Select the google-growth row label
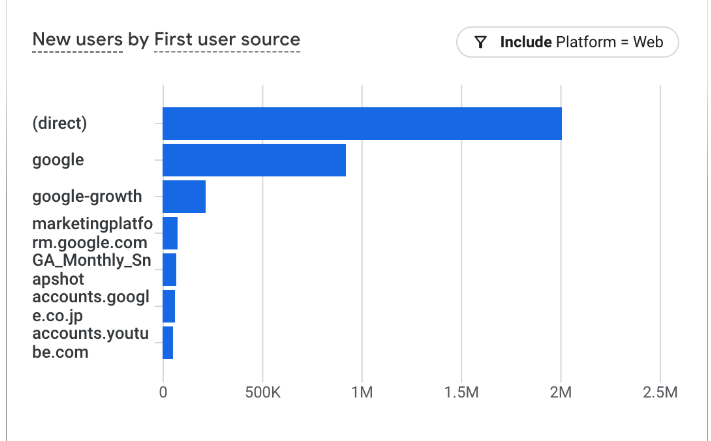The image size is (711, 441). 87,197
